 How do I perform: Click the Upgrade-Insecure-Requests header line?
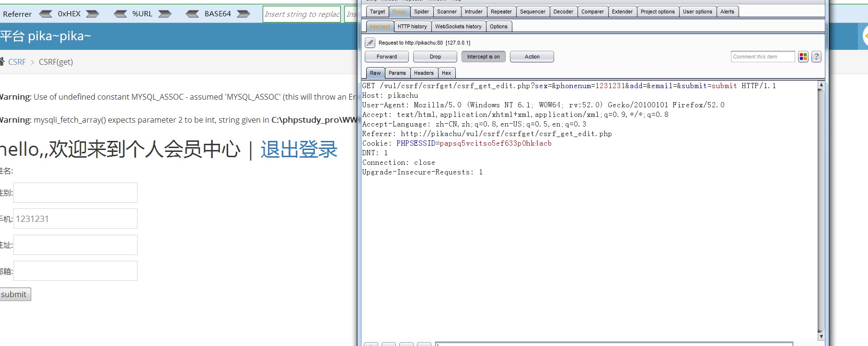pyautogui.click(x=422, y=172)
